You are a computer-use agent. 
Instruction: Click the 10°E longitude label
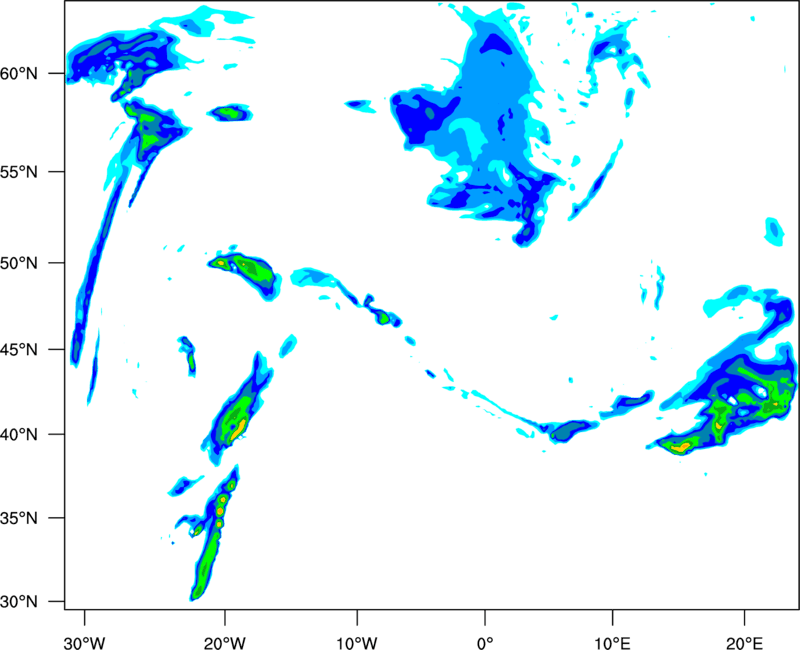pyautogui.click(x=612, y=643)
